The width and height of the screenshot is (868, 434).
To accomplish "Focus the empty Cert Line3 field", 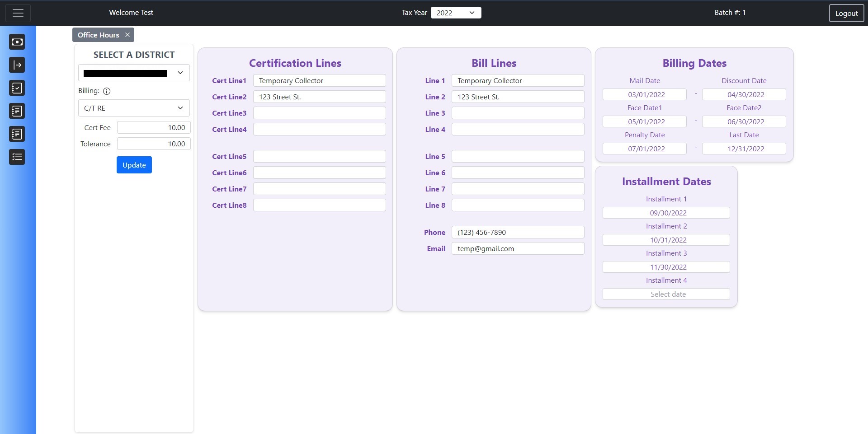I will (x=320, y=113).
